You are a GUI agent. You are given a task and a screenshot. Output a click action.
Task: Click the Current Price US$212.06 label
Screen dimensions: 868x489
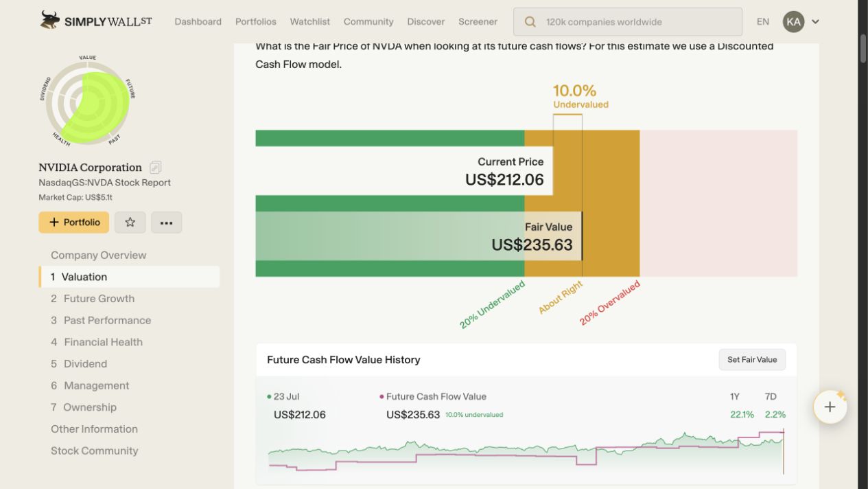point(504,171)
